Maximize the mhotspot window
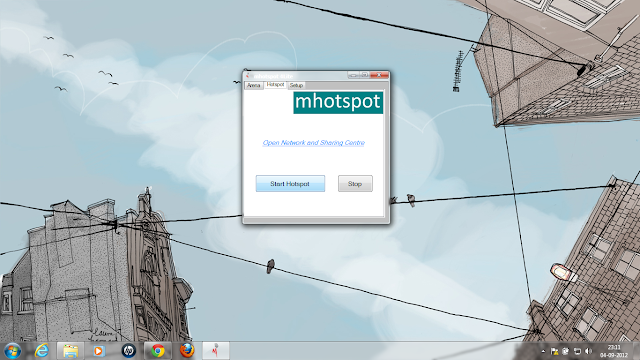The width and height of the screenshot is (640, 360). 364,75
